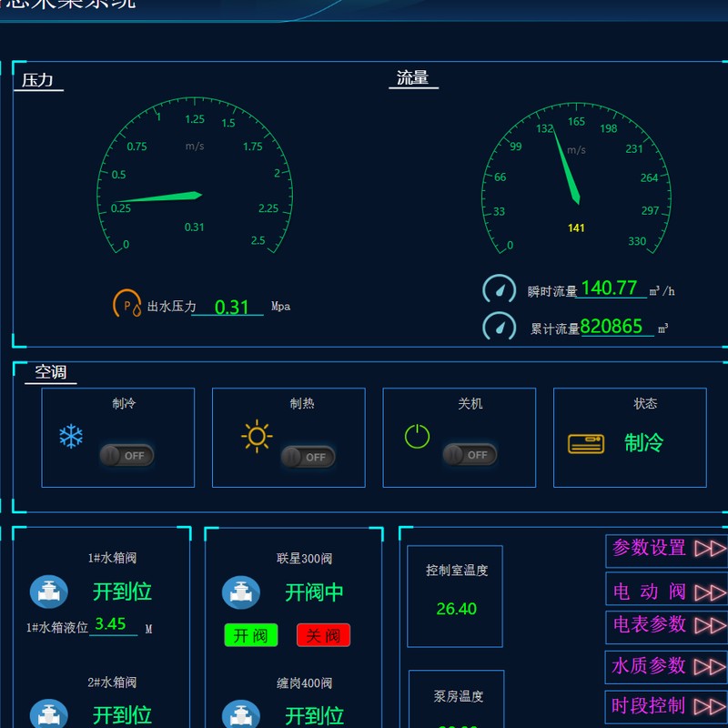Click the yellow 141 reading on flow gauge

point(576,228)
